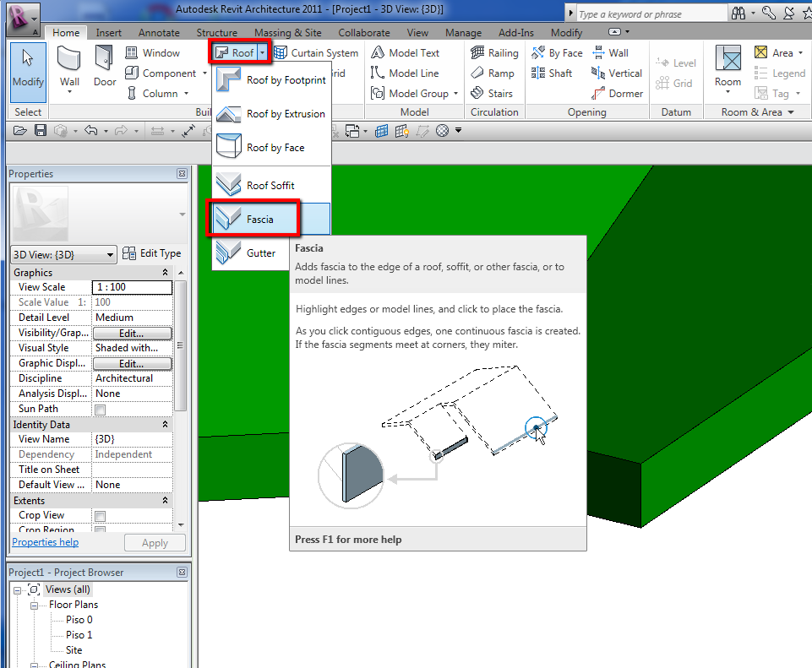Click the By Face opening tool
Image resolution: width=812 pixels, height=668 pixels.
(x=557, y=52)
